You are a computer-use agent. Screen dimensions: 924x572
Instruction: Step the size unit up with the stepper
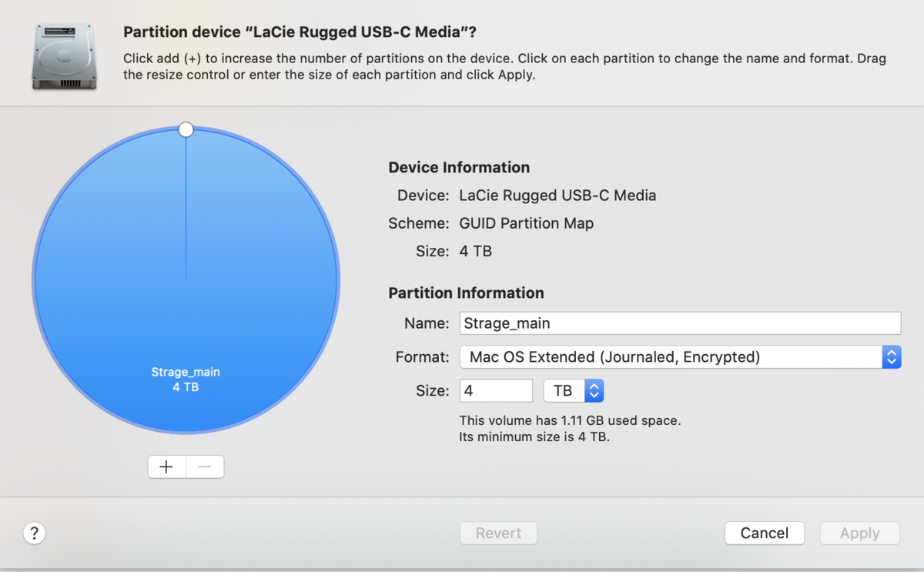pyautogui.click(x=593, y=386)
